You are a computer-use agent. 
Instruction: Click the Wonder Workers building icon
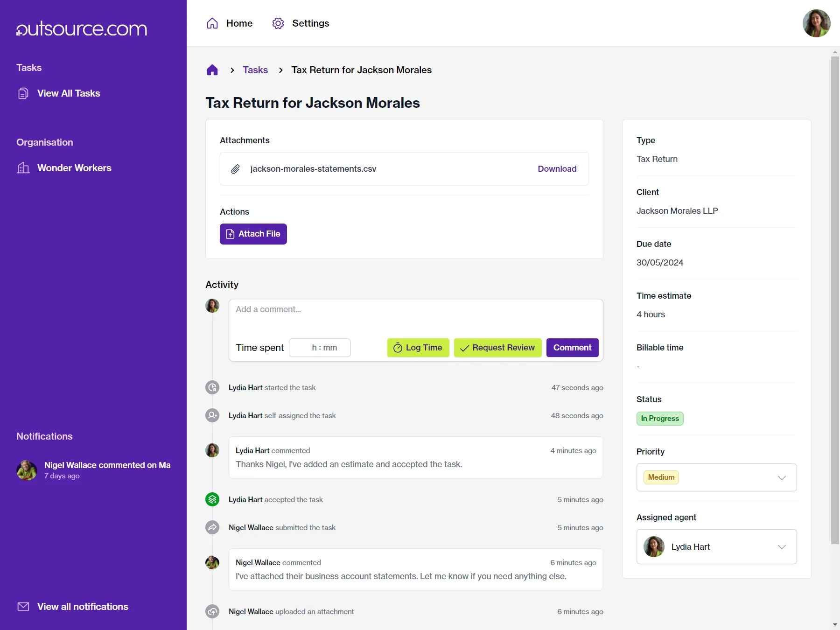click(23, 168)
